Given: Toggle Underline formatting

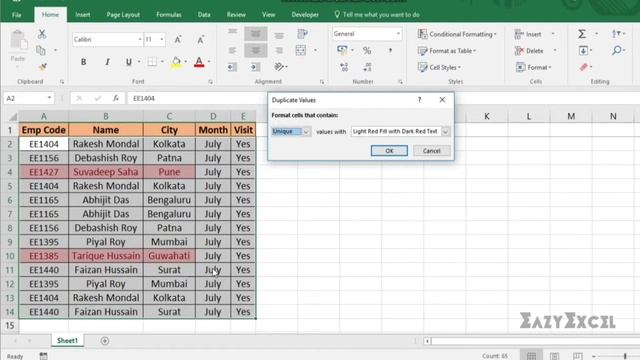Looking at the screenshot, I should [129, 62].
